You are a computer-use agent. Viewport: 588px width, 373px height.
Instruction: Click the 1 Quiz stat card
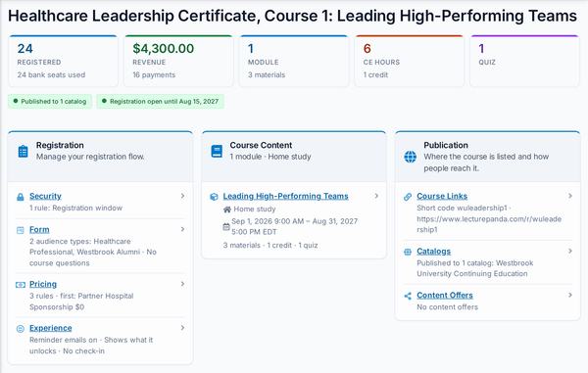point(524,62)
